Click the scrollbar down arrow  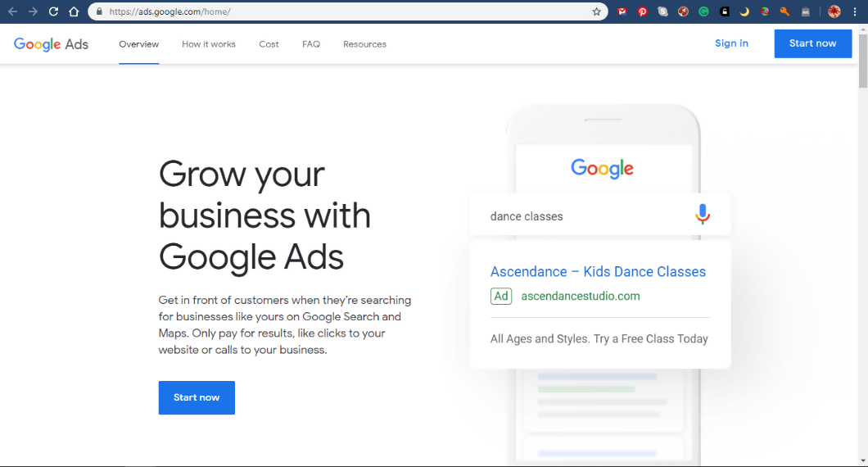coord(863,460)
